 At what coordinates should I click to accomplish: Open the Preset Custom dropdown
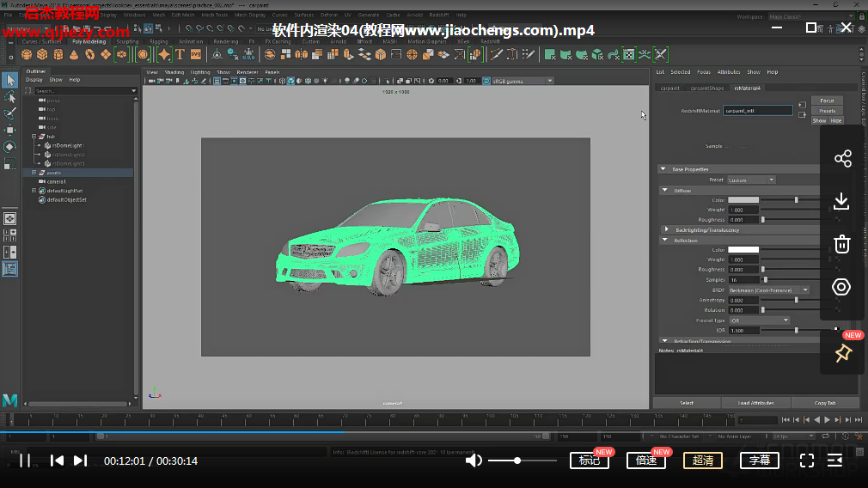coord(750,180)
